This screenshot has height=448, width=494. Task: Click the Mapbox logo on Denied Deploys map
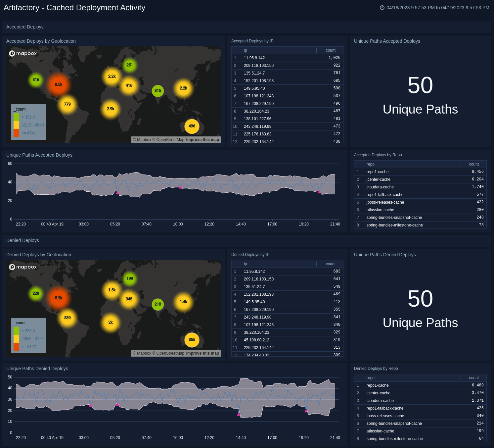click(23, 267)
